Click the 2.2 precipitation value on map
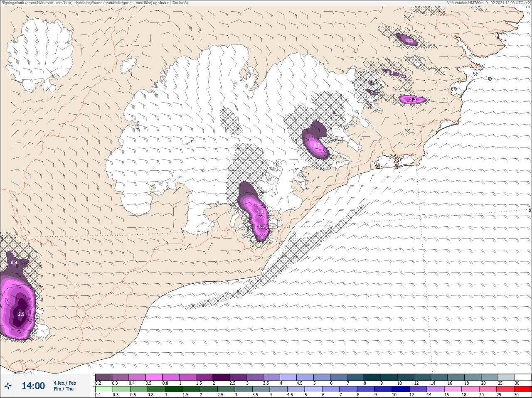 tap(413, 100)
